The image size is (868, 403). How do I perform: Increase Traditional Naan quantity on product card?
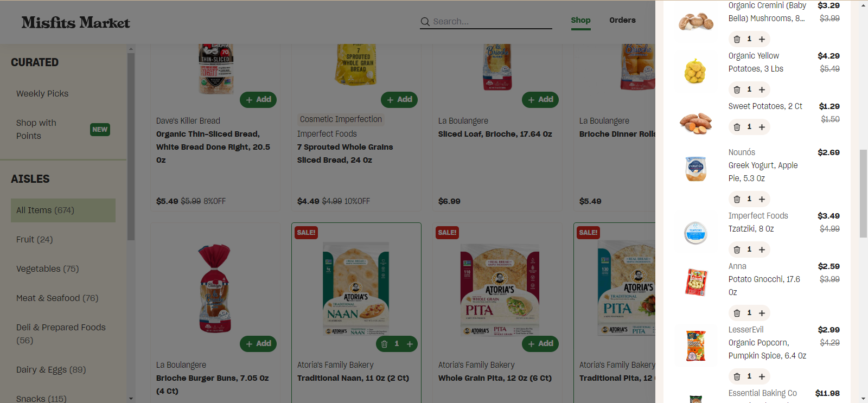[410, 344]
